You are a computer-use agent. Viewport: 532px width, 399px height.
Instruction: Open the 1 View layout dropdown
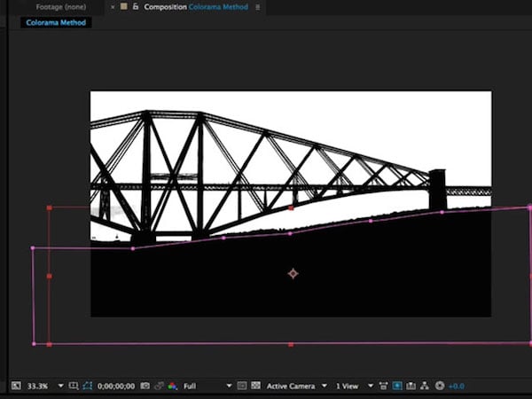click(x=354, y=386)
